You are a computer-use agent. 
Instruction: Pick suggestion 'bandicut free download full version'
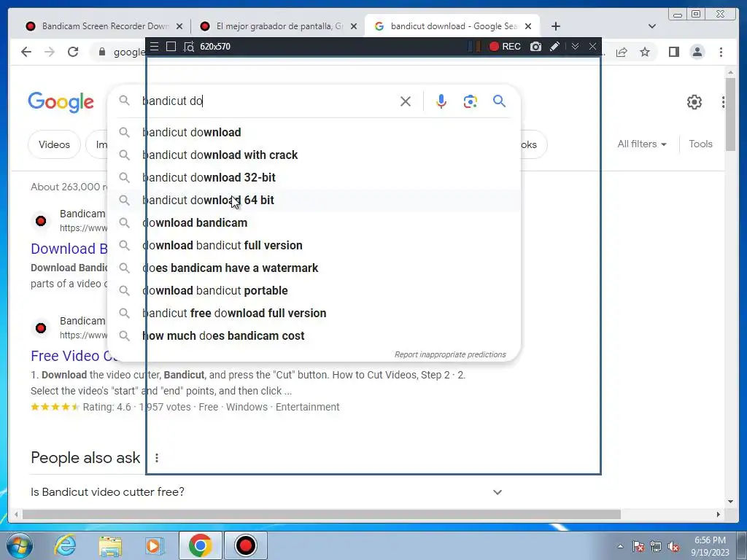pyautogui.click(x=314, y=314)
